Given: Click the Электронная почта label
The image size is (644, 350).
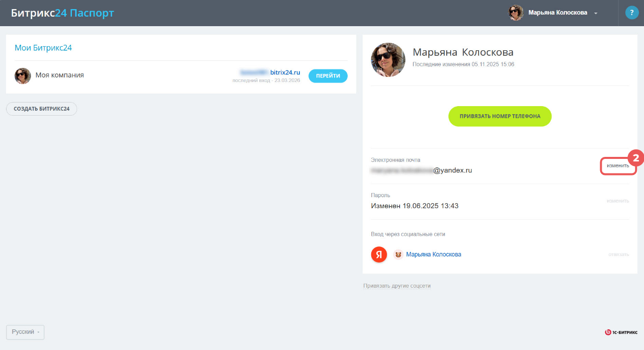Looking at the screenshot, I should click(395, 160).
